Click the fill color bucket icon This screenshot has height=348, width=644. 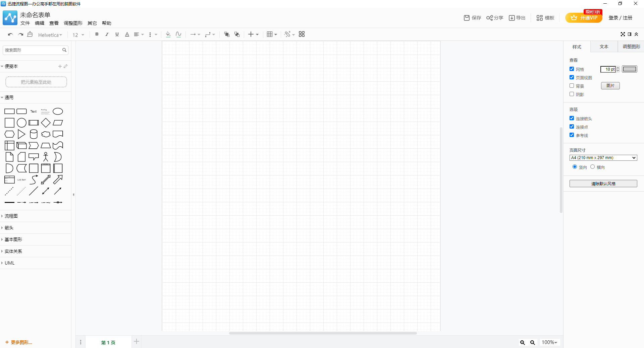tap(168, 34)
